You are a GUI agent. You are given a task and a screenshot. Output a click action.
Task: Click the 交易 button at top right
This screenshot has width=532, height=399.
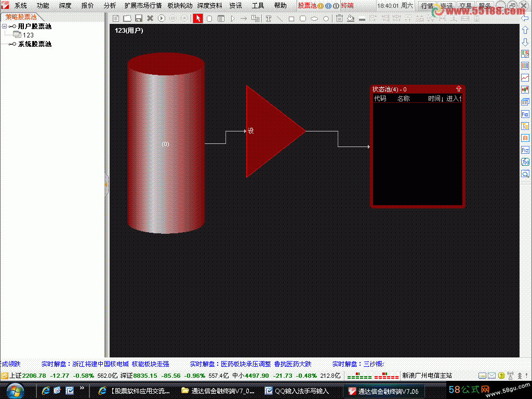(x=465, y=6)
